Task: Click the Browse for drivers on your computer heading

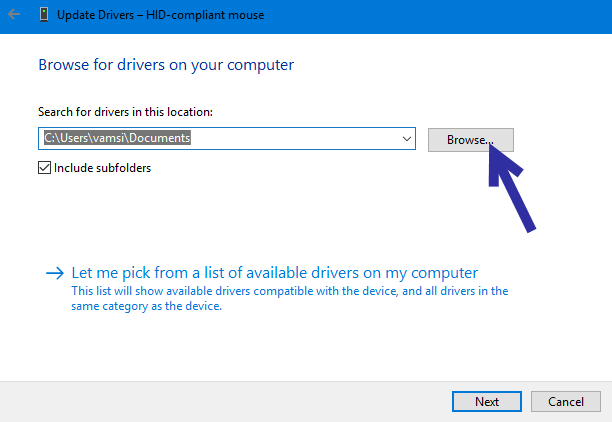Action: pyautogui.click(x=166, y=65)
